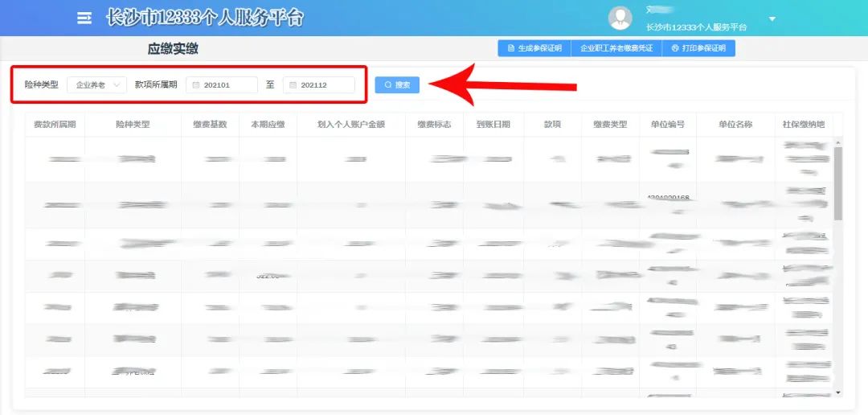Click the hamburger menu icon
868x415 pixels.
pyautogui.click(x=84, y=18)
